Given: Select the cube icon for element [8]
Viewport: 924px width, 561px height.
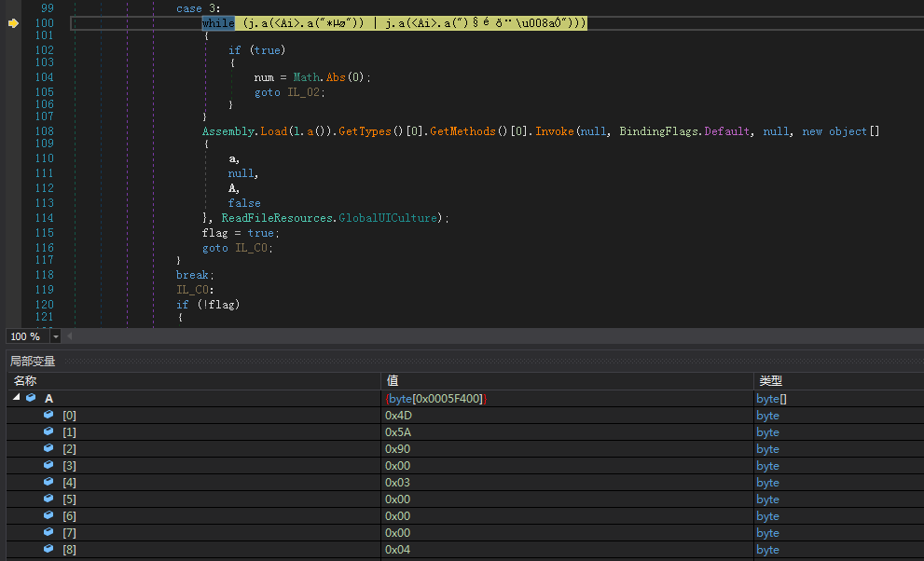Looking at the screenshot, I should click(x=48, y=549).
